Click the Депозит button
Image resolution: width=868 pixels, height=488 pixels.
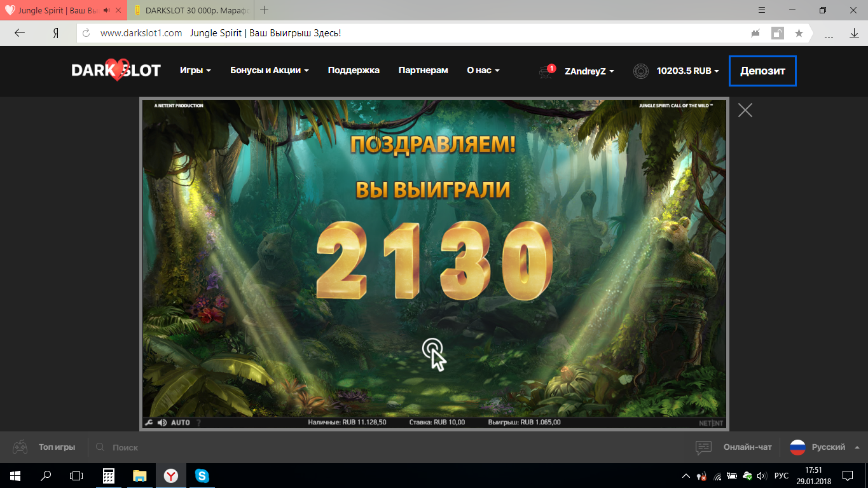762,71
